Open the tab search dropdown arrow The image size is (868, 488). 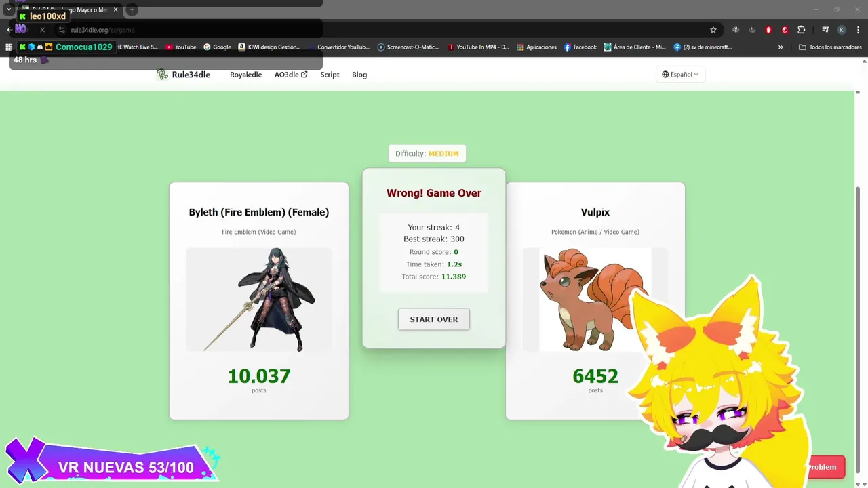point(9,9)
